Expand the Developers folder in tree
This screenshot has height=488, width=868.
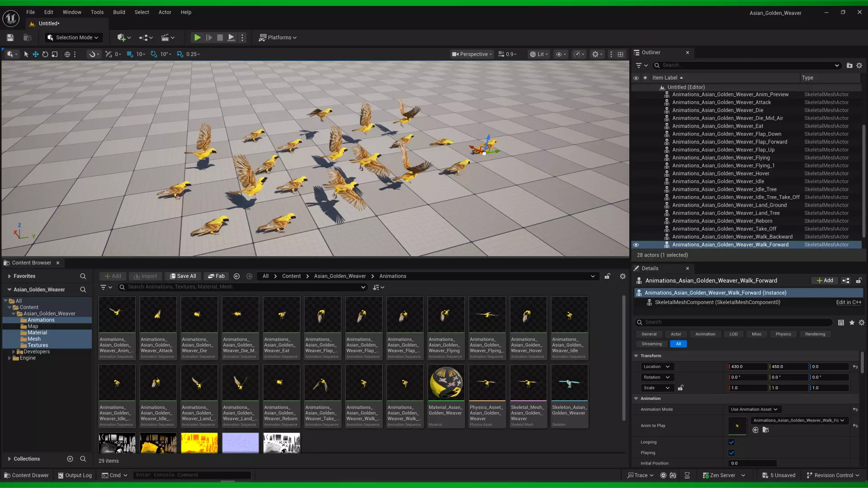(14, 352)
